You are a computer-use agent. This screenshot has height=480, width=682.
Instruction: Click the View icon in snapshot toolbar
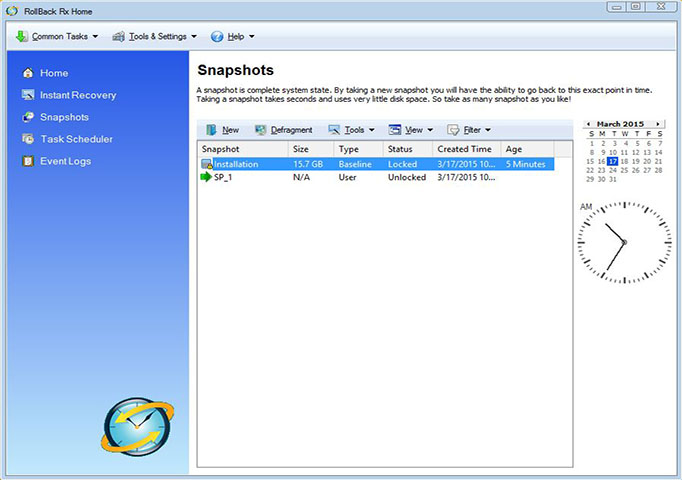pyautogui.click(x=395, y=130)
